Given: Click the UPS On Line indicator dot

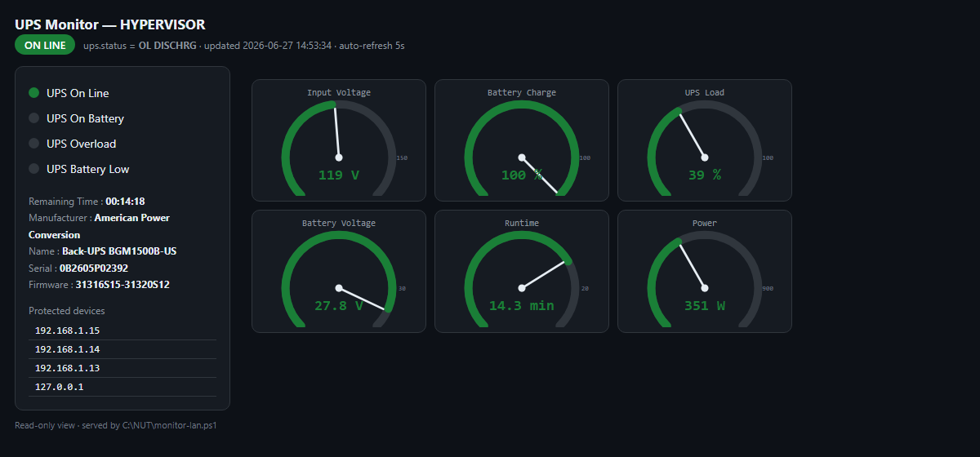Looking at the screenshot, I should click(x=34, y=93).
